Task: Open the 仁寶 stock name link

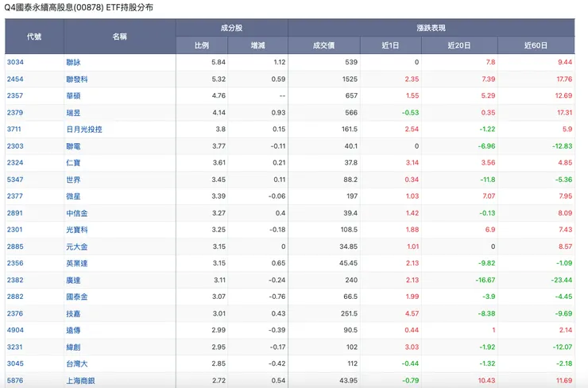Action: [x=73, y=162]
